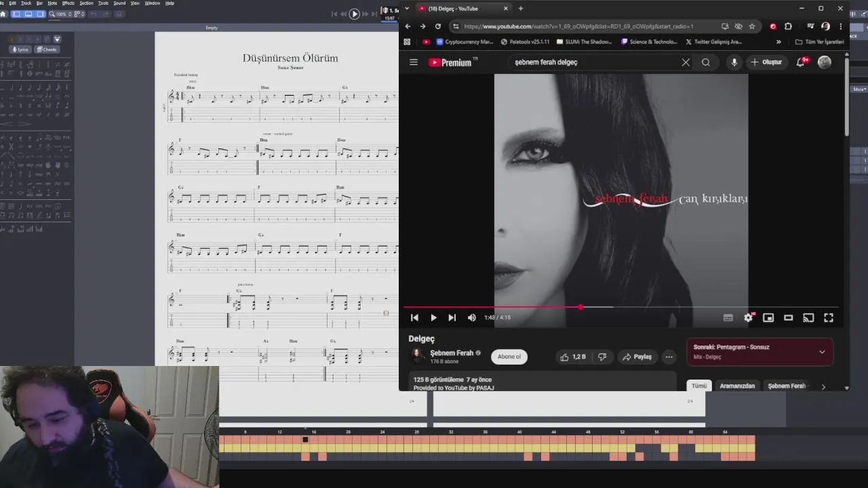Go back in browser
This screenshot has height=488, width=868.
408,26
